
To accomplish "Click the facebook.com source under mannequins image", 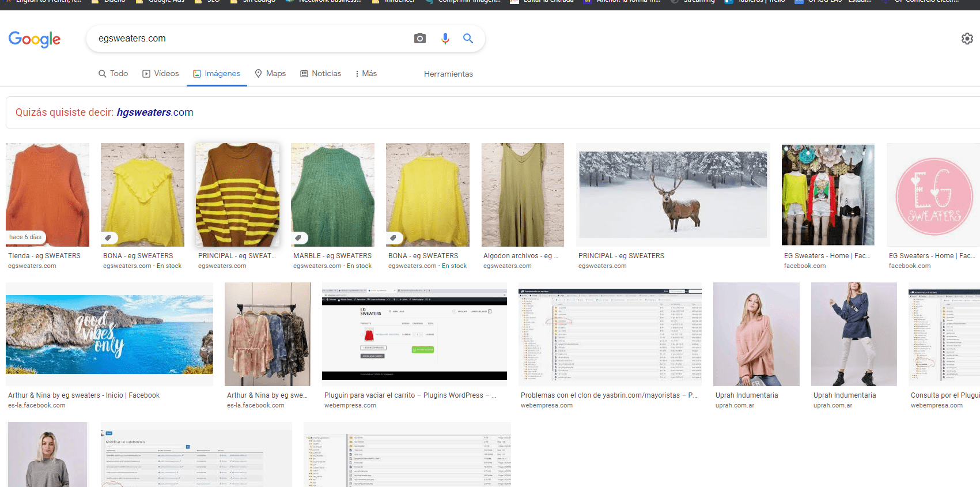I will pyautogui.click(x=805, y=266).
